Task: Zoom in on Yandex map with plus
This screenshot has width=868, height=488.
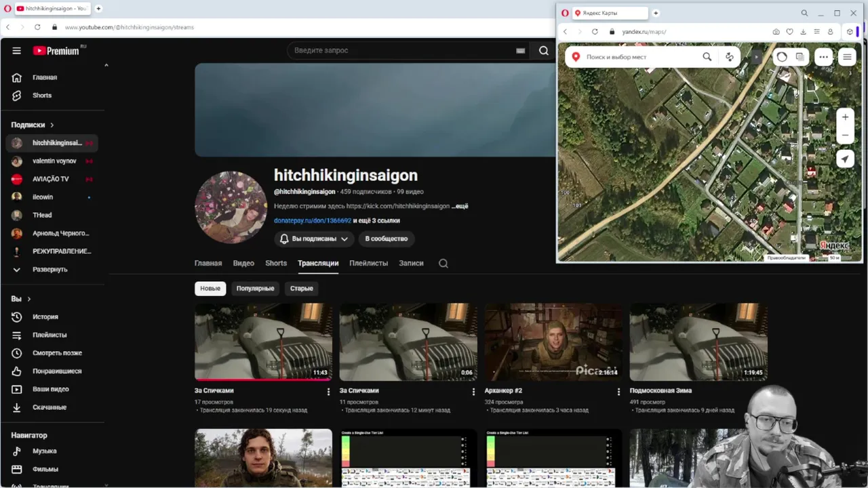Action: 845,117
